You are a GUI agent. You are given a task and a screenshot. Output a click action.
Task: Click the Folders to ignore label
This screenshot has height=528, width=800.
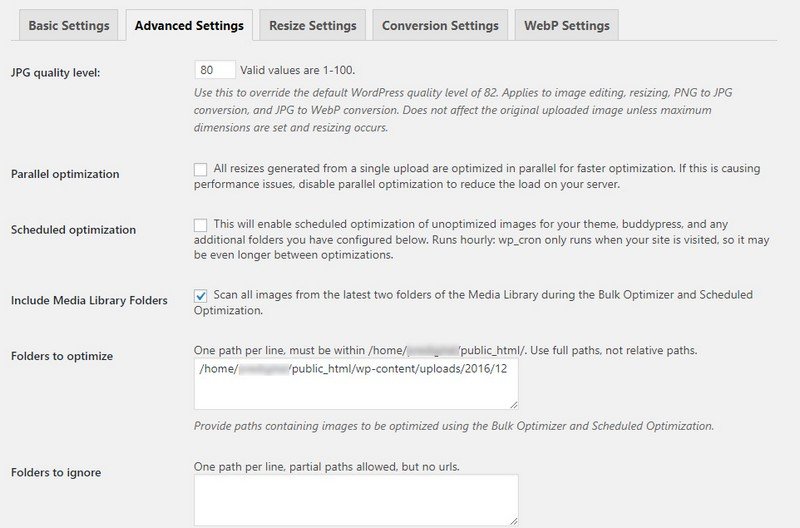[x=56, y=472]
